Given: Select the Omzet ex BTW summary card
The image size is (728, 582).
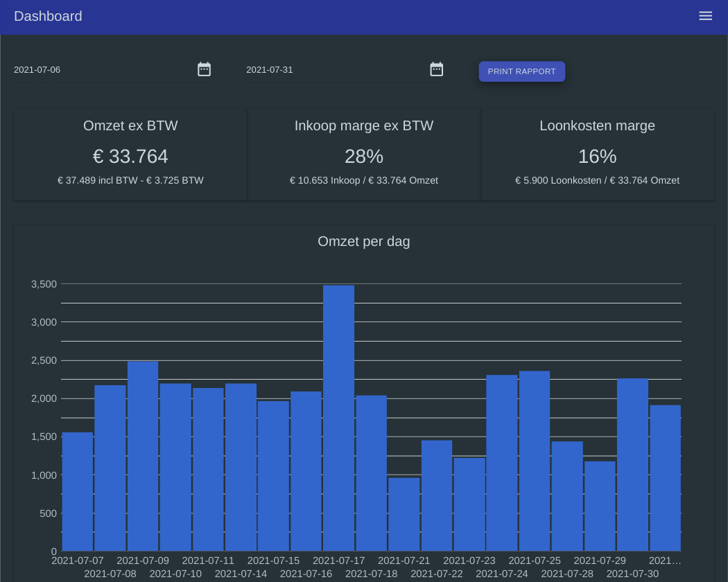Looking at the screenshot, I should coord(130,154).
